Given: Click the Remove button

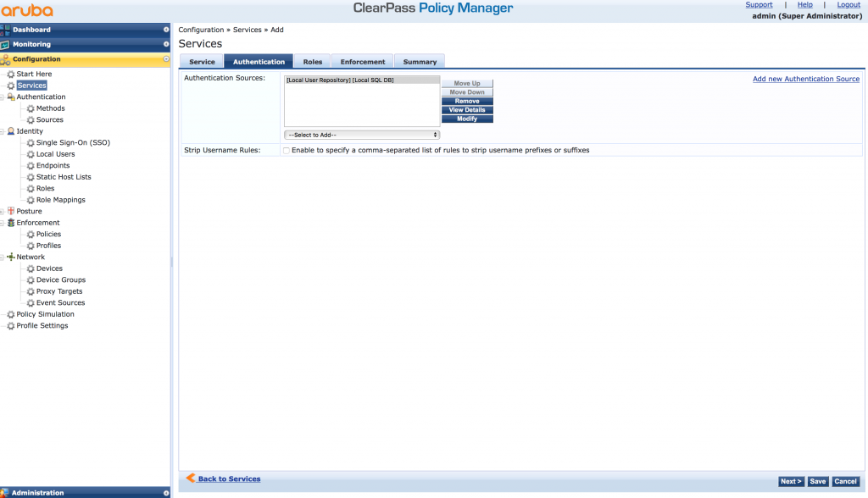Looking at the screenshot, I should click(467, 102).
